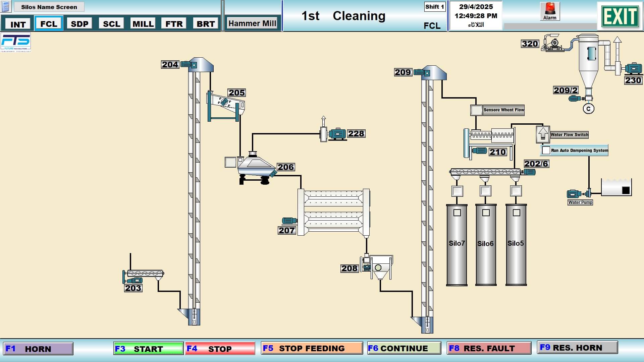Switch to the MILL tab
This screenshot has height=362, width=644.
coord(143,24)
